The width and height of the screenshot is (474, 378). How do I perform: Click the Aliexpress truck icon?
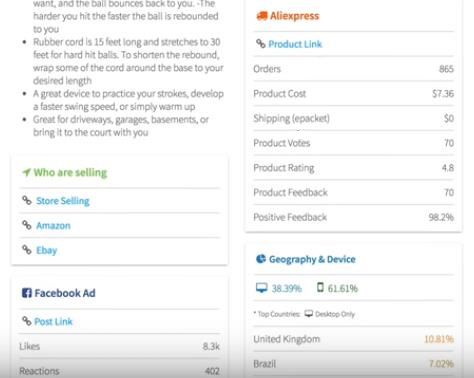tap(262, 16)
